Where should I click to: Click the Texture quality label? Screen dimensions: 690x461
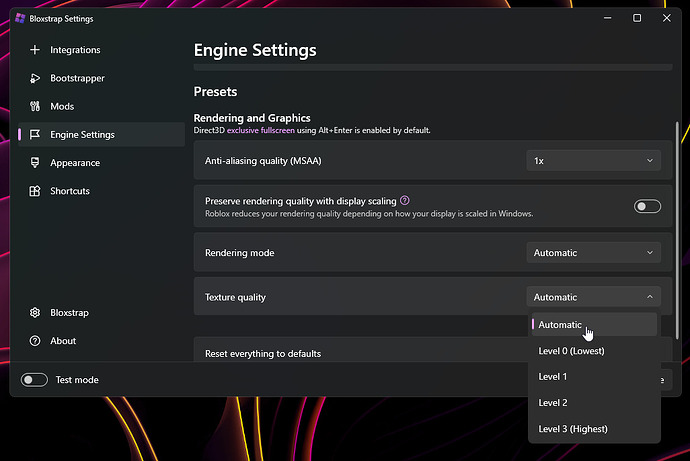(235, 297)
